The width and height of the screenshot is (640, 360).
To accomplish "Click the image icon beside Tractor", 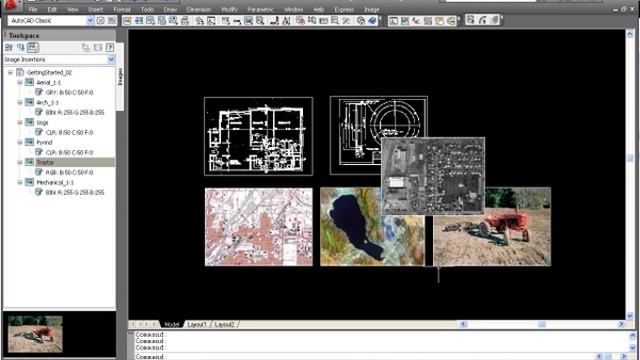I will click(29, 162).
